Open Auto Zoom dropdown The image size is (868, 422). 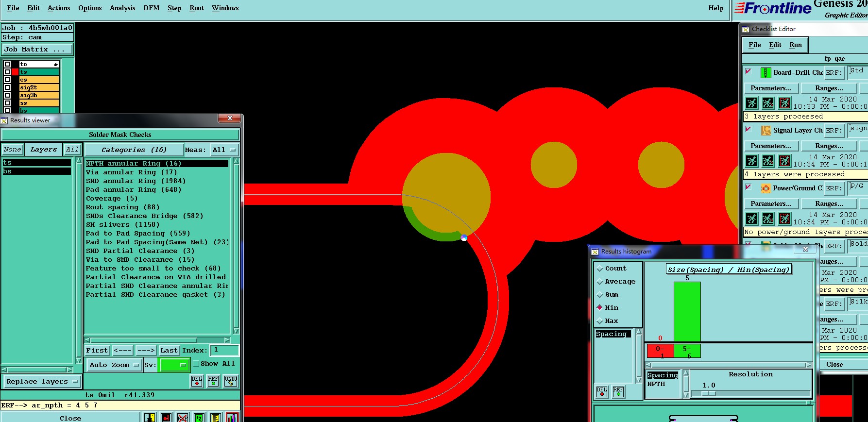tap(114, 365)
